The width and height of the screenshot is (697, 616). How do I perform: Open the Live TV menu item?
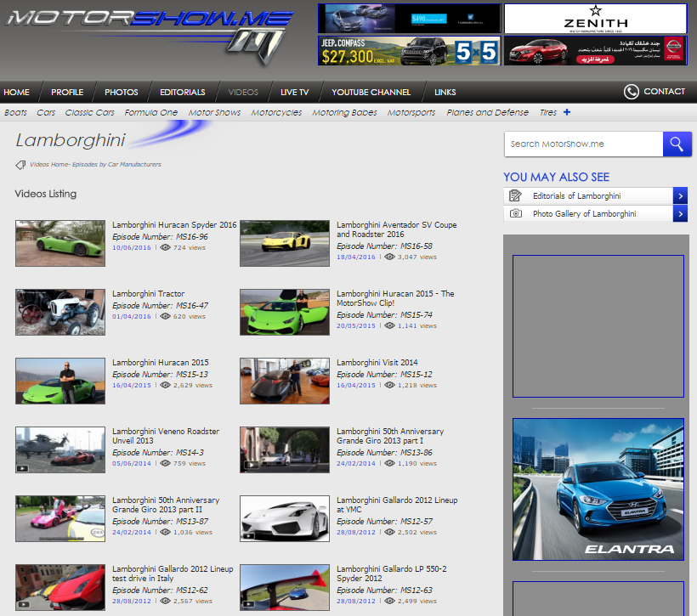(x=294, y=92)
